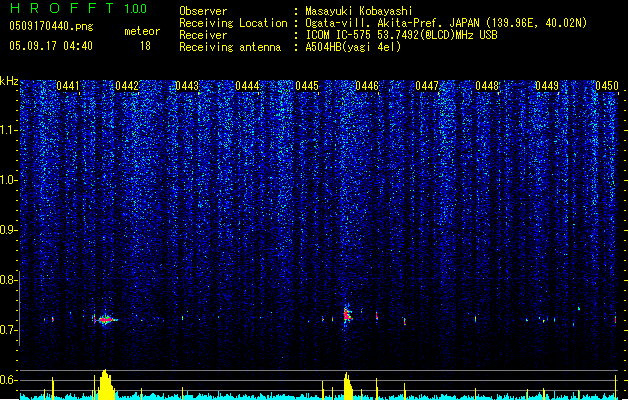The image size is (629, 400).
Task: Click the 0.8 kHz axis label
Action: coord(9,280)
